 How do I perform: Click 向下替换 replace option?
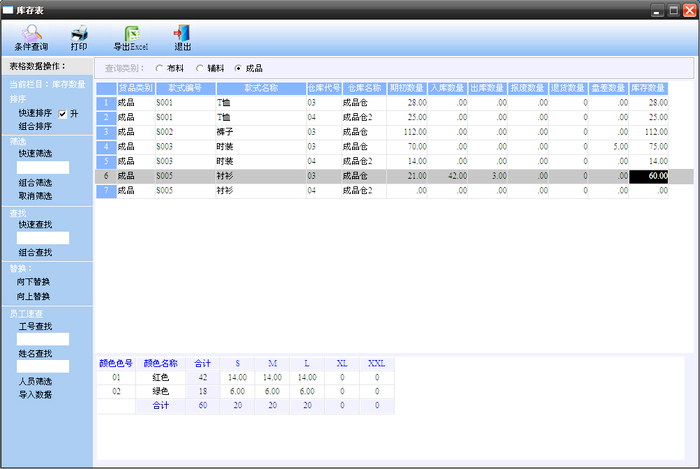pyautogui.click(x=35, y=282)
